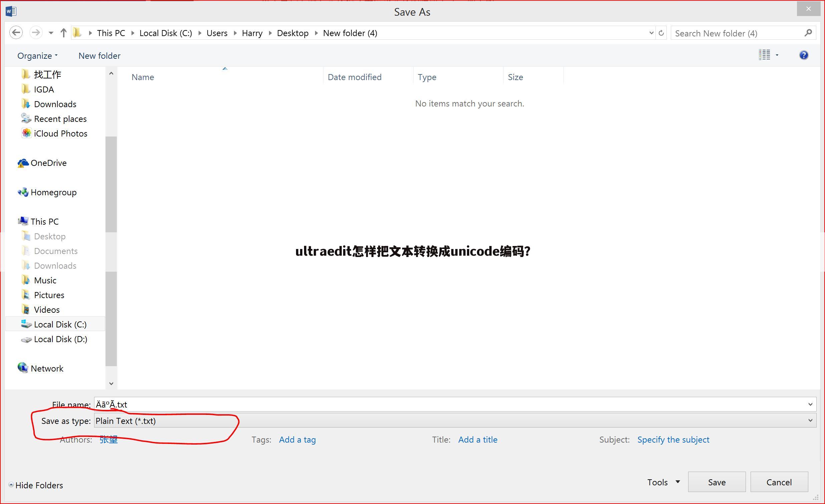Sort by the Date modified column header
This screenshot has width=825, height=504.
point(368,77)
